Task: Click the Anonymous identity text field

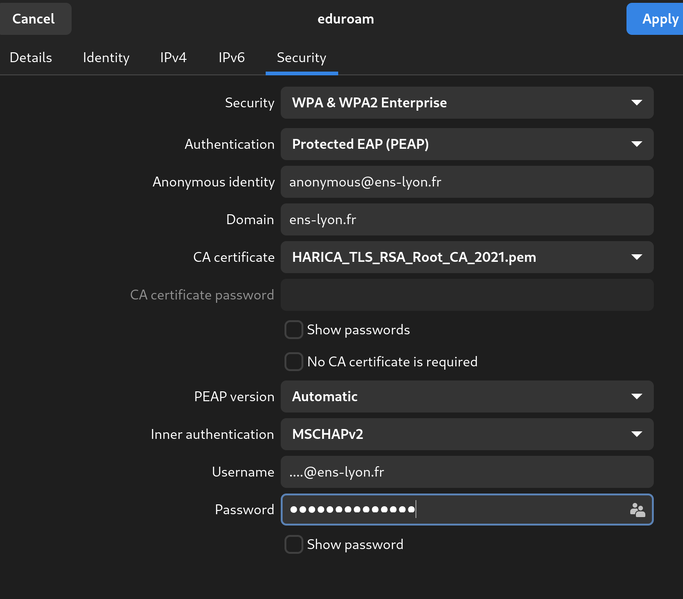Action: pyautogui.click(x=466, y=182)
